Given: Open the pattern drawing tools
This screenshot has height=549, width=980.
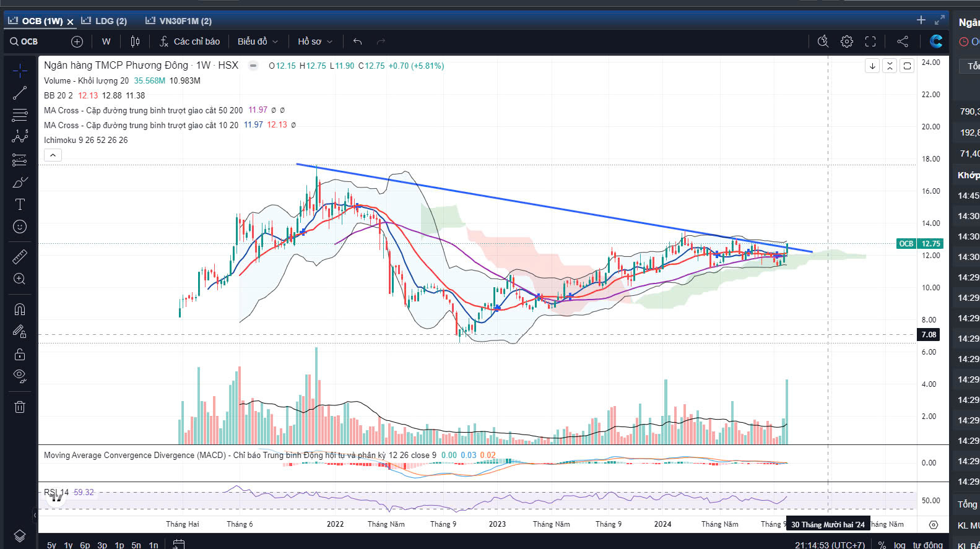Looking at the screenshot, I should point(20,137).
